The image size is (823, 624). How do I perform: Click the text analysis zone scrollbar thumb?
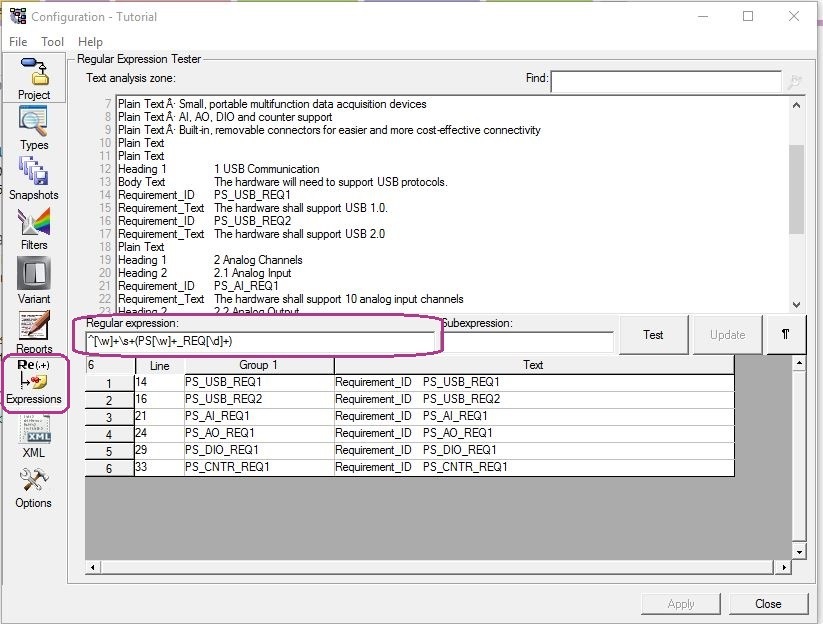coord(796,189)
